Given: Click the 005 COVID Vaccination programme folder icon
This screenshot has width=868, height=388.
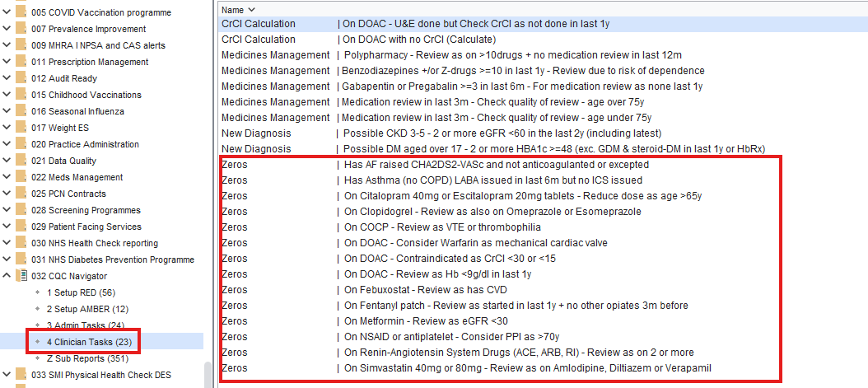Looking at the screenshot, I should point(20,12).
